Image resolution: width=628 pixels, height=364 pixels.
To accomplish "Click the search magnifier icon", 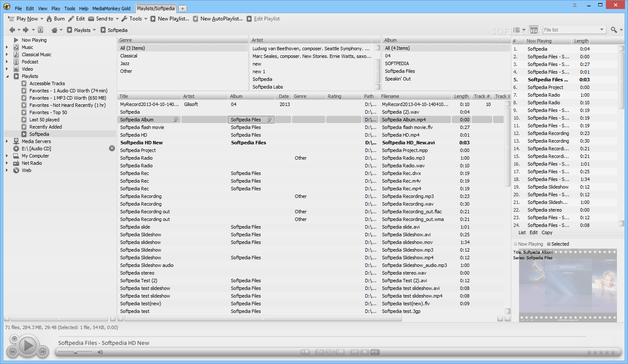I will [614, 30].
